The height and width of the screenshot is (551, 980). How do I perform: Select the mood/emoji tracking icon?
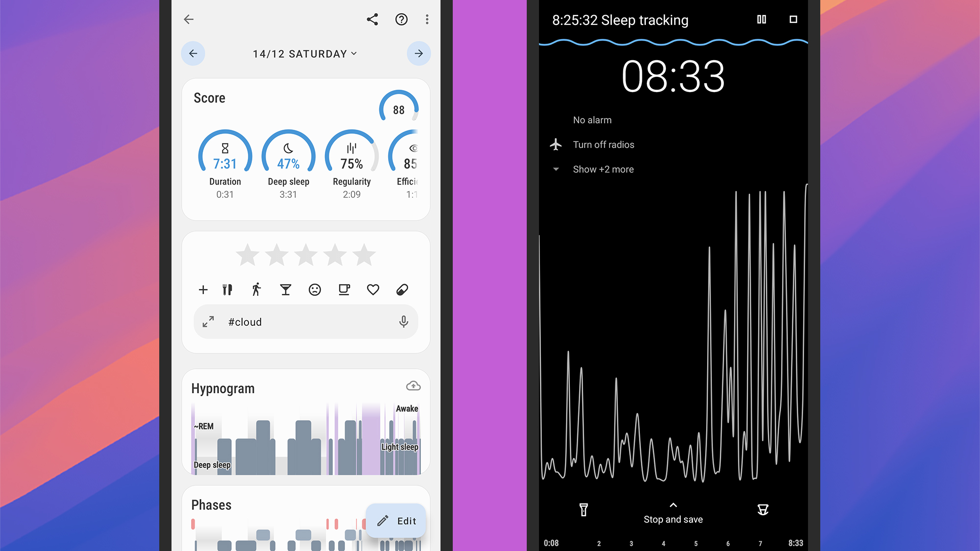314,289
